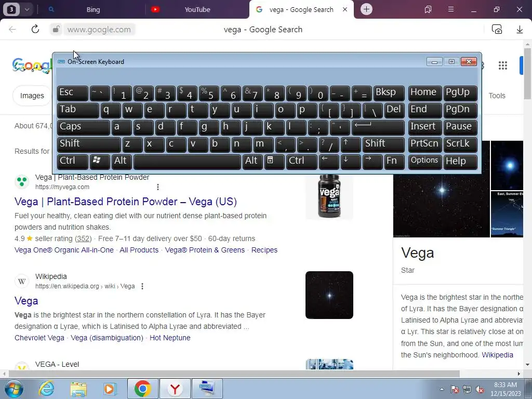Switch to the Bing tab
The image size is (532, 399).
(x=92, y=9)
